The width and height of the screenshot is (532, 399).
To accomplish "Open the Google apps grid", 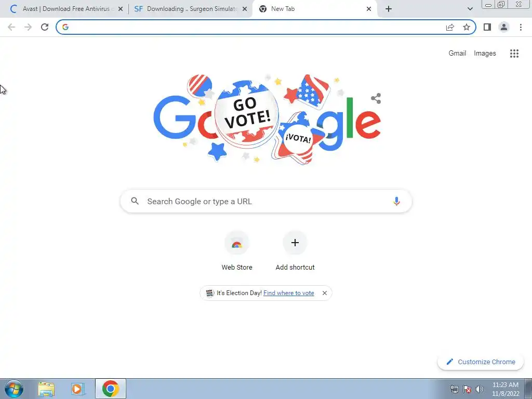I will tap(514, 54).
